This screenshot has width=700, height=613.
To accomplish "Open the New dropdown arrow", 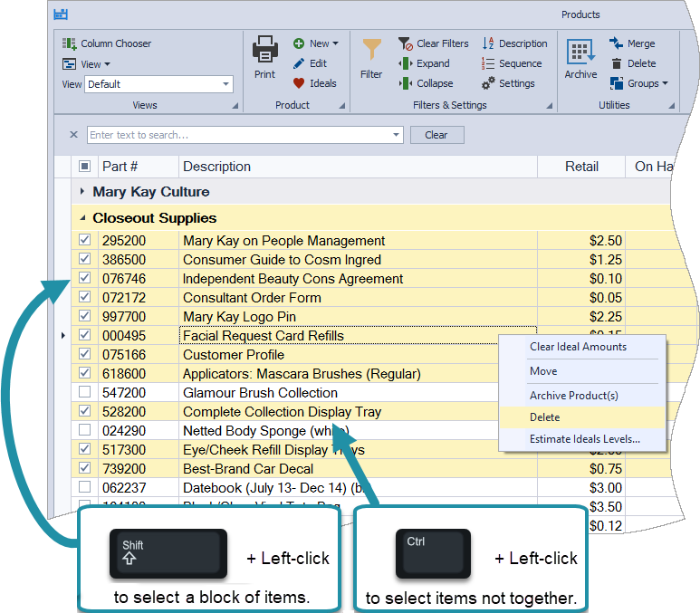I will (x=335, y=43).
